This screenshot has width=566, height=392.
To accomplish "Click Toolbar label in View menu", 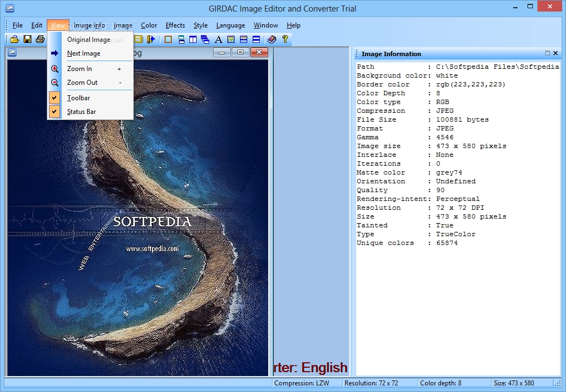I will pyautogui.click(x=78, y=98).
